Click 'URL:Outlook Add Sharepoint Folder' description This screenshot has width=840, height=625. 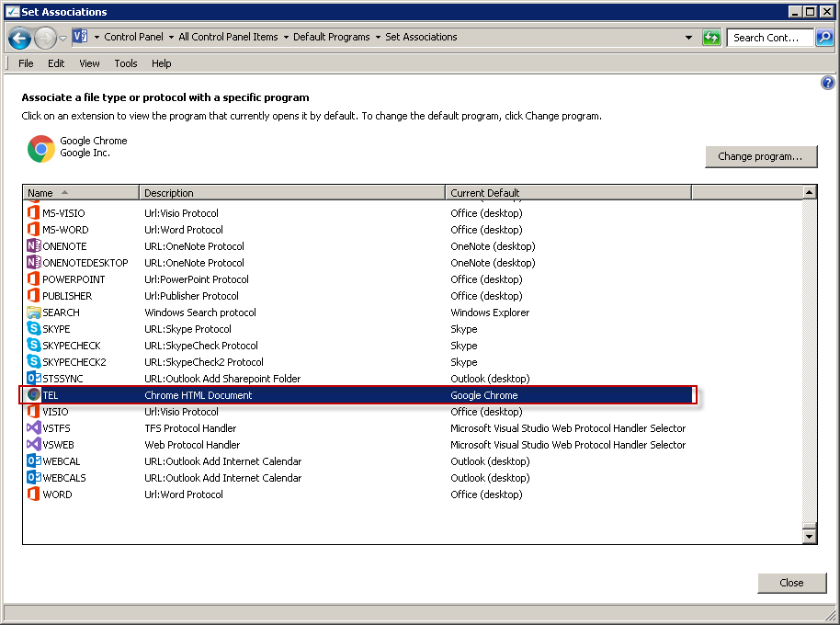(x=222, y=379)
